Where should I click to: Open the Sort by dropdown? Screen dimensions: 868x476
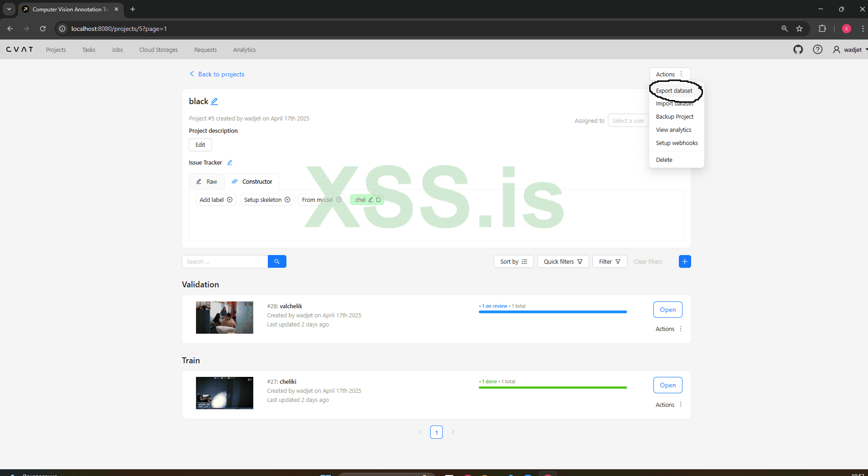513,261
